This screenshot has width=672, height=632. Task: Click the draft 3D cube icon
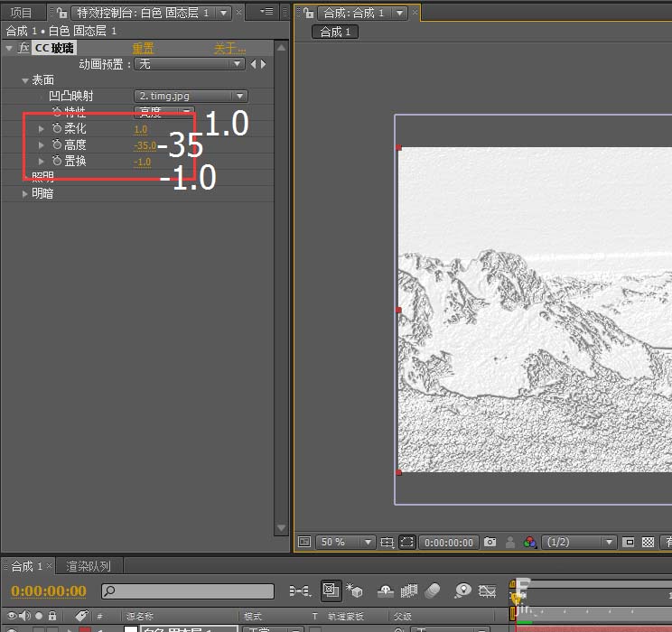click(356, 590)
